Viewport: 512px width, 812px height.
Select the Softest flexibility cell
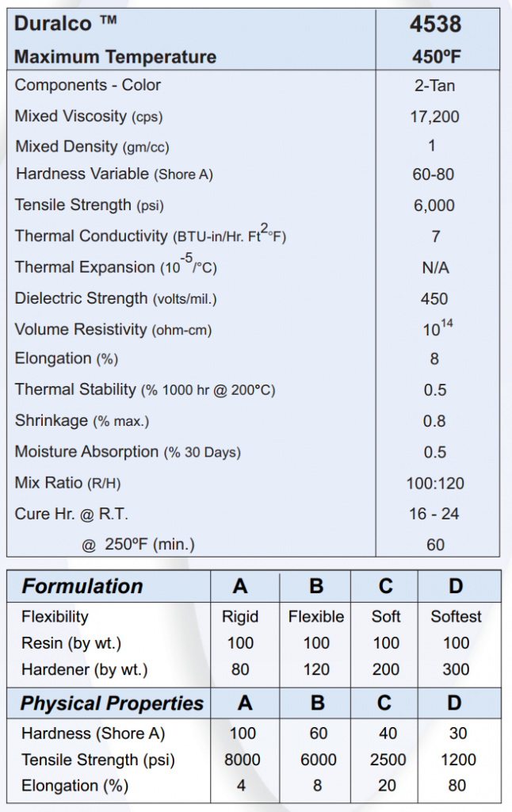point(456,616)
